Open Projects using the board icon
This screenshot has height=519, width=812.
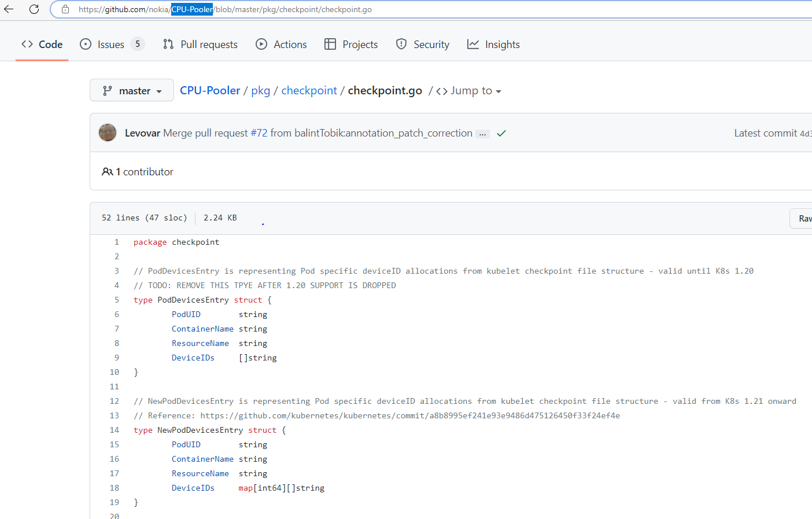(330, 44)
